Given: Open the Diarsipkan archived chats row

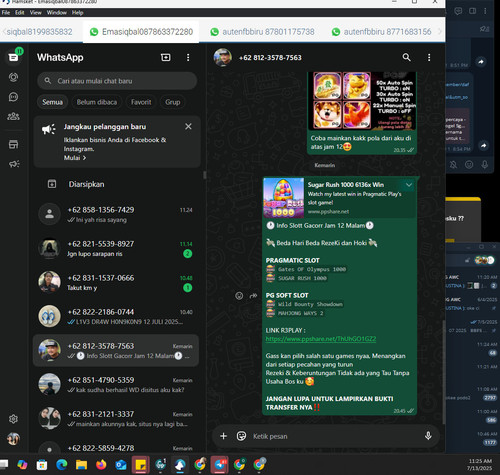Looking at the screenshot, I should (117, 184).
